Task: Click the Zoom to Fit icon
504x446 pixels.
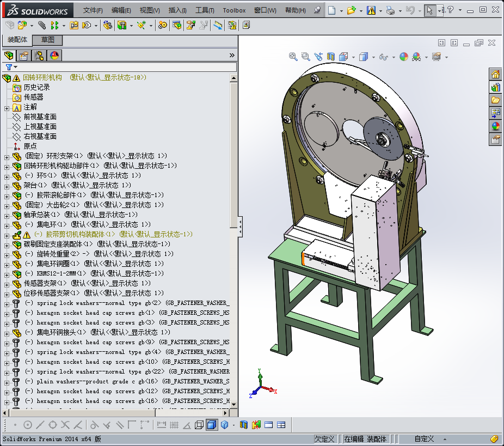Action: (293, 57)
